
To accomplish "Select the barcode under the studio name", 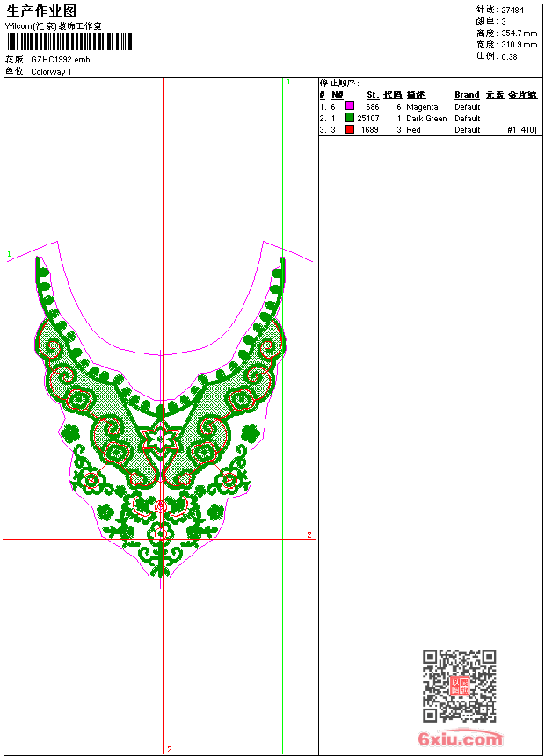I will pos(69,41).
